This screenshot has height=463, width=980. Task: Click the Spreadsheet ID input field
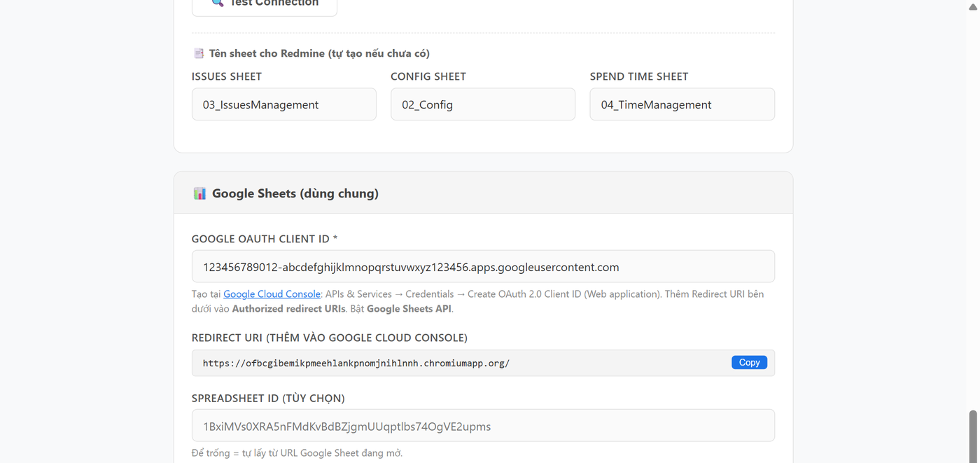tap(483, 426)
